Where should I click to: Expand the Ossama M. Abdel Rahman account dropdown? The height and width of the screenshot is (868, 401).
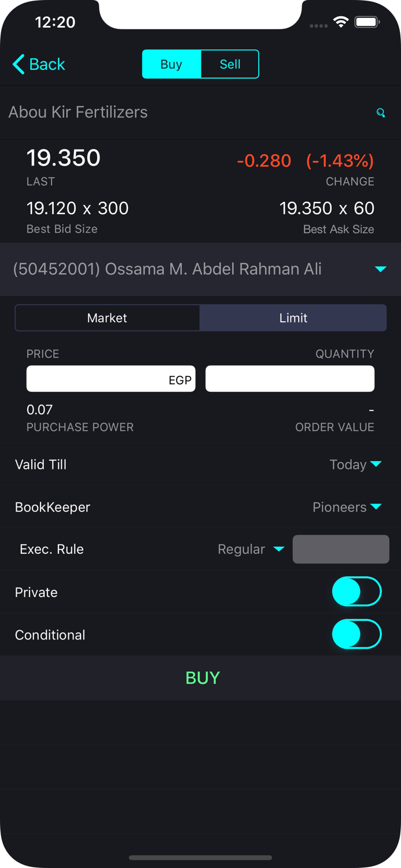coord(381,269)
